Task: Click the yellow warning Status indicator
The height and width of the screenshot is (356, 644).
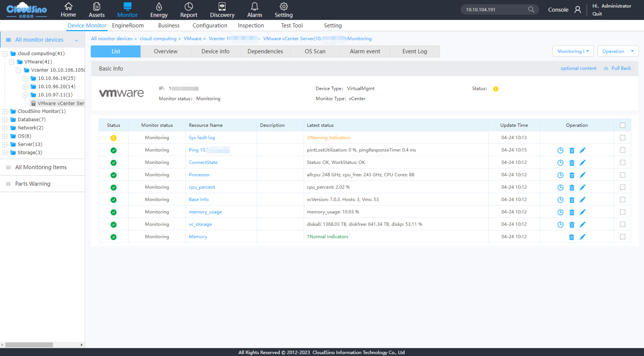Action: tap(496, 89)
